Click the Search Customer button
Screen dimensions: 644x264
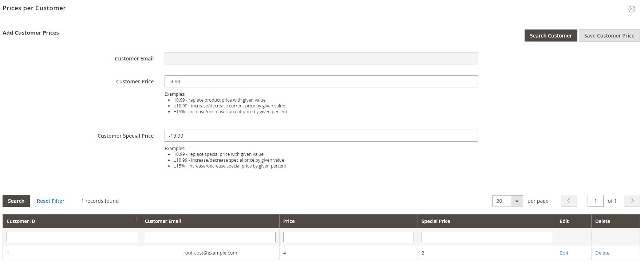pos(551,36)
